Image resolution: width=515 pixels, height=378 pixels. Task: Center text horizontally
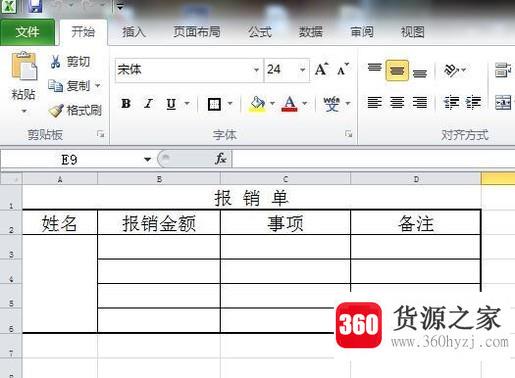[x=397, y=102]
